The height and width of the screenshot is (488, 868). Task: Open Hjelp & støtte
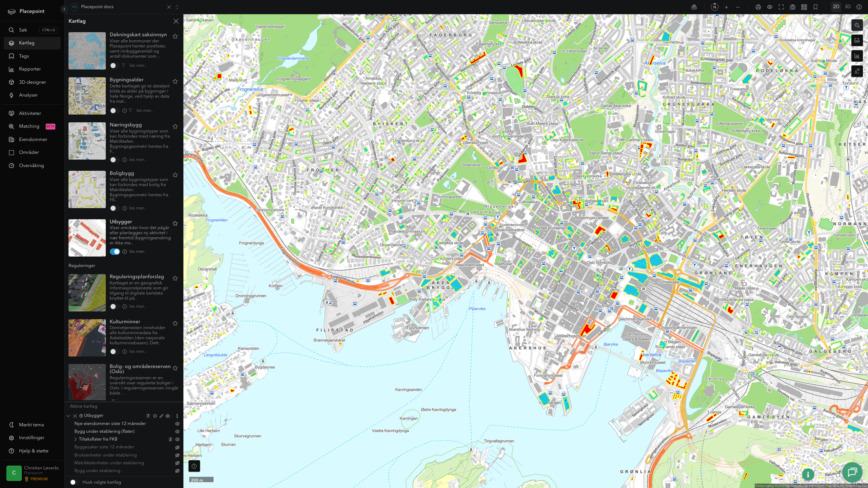(32, 451)
